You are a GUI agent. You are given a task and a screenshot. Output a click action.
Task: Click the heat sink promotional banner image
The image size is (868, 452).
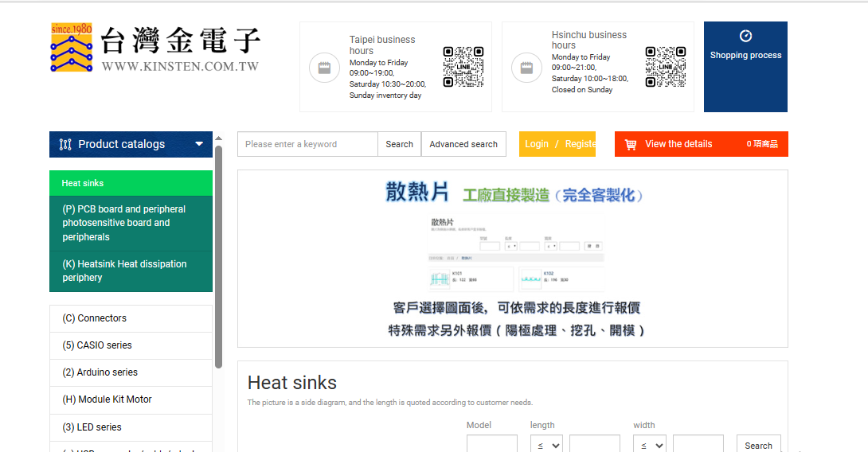coord(513,259)
